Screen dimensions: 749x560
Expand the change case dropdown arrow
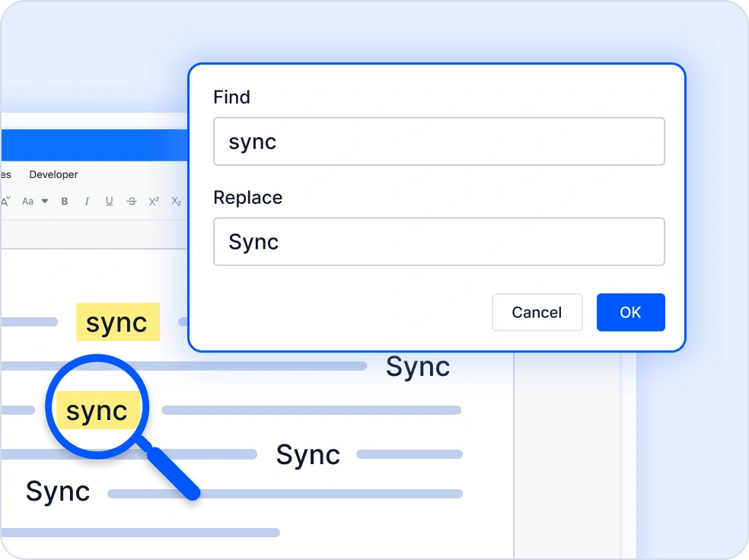(45, 202)
